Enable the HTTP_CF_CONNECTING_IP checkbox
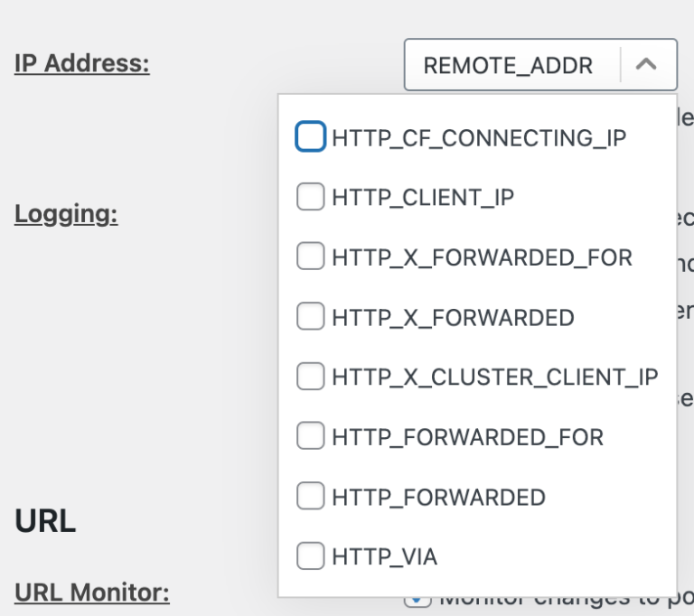This screenshot has width=694, height=616. pyautogui.click(x=310, y=137)
